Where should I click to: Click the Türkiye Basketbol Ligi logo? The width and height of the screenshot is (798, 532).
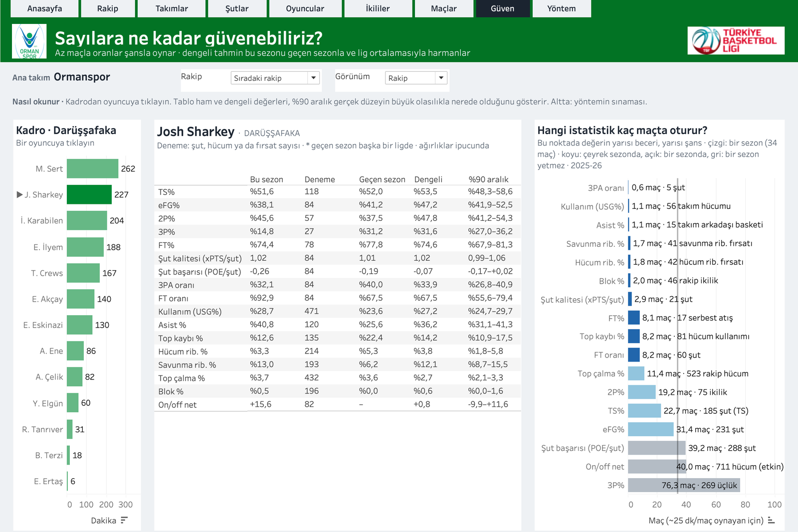tap(736, 40)
